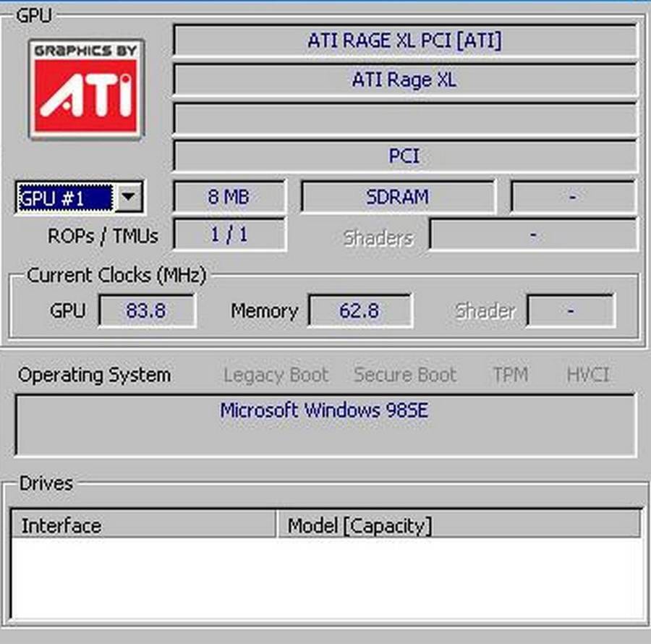Click the ATI RAGE XL PCI [ATI] name field

pyautogui.click(x=404, y=41)
